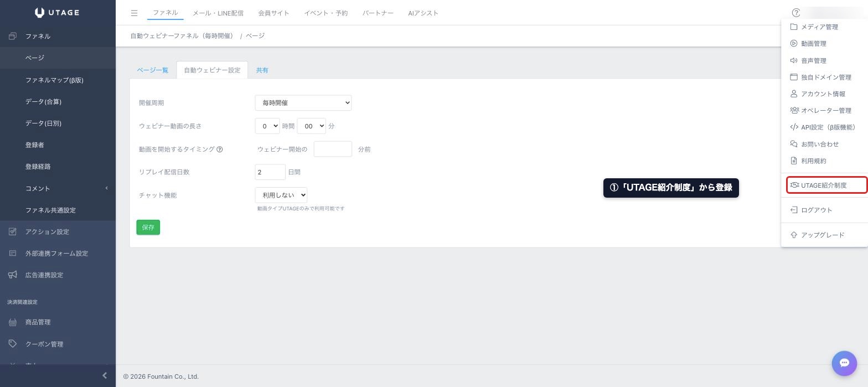Click the UTAGE logo
The image size is (868, 387).
click(x=57, y=13)
